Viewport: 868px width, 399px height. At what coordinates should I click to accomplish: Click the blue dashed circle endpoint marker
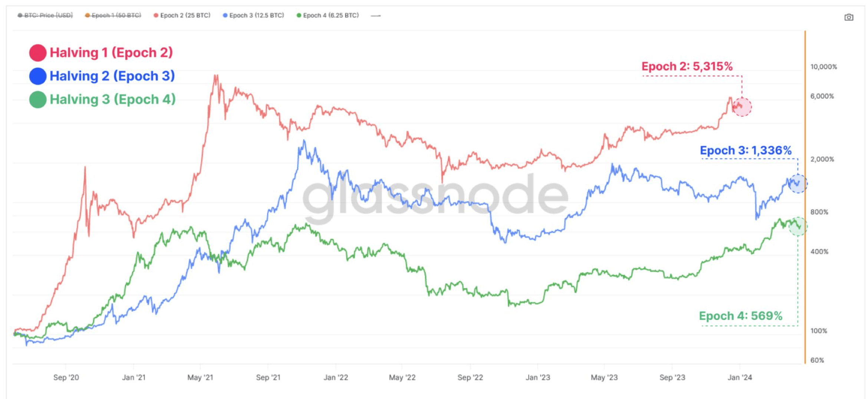point(798,184)
